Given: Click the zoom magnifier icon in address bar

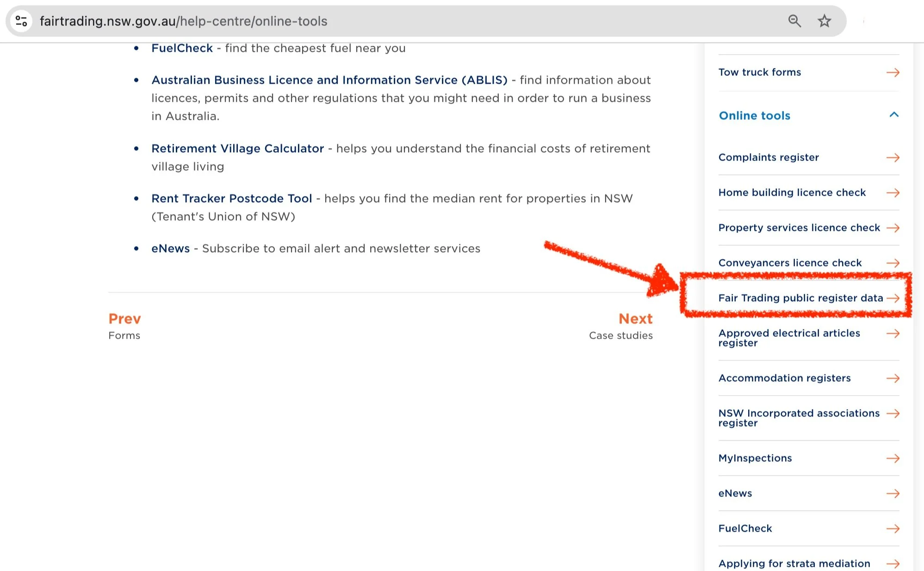Looking at the screenshot, I should click(x=794, y=21).
